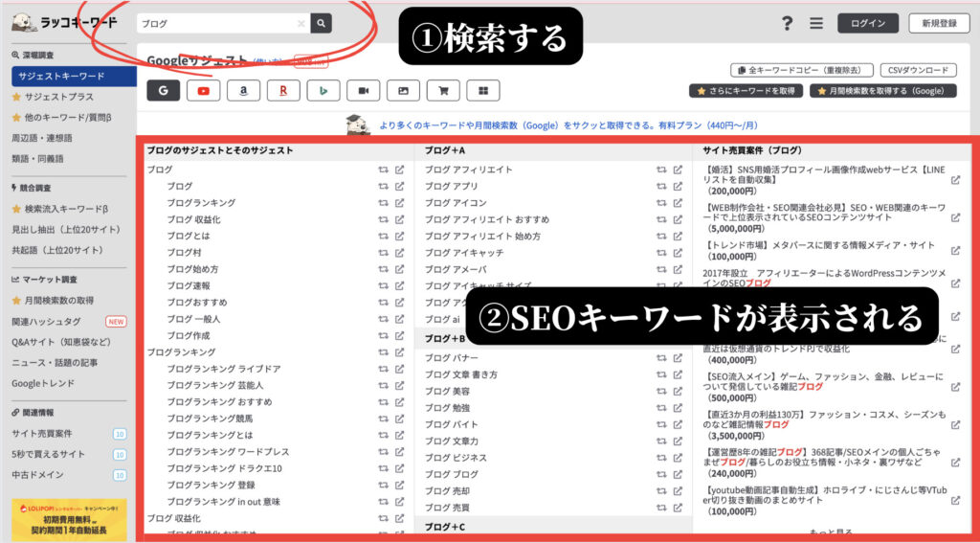Click re-search icon for ブログ バナー row
This screenshot has width=980, height=543.
tap(661, 358)
